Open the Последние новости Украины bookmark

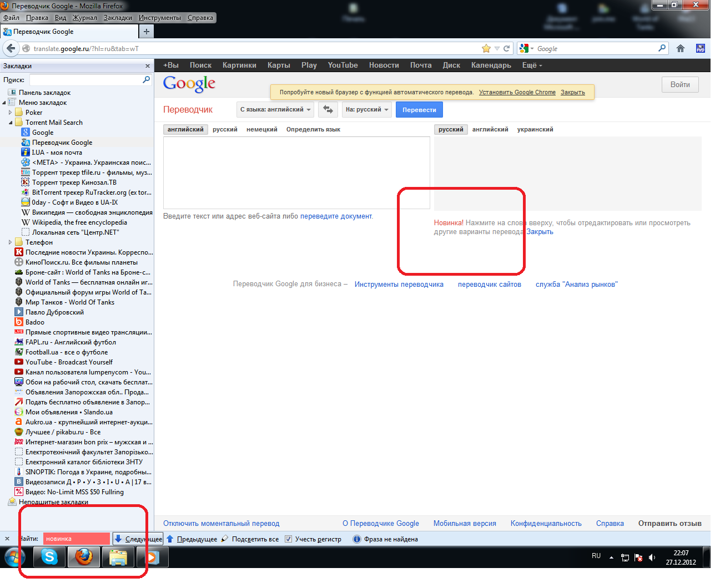tap(83, 252)
